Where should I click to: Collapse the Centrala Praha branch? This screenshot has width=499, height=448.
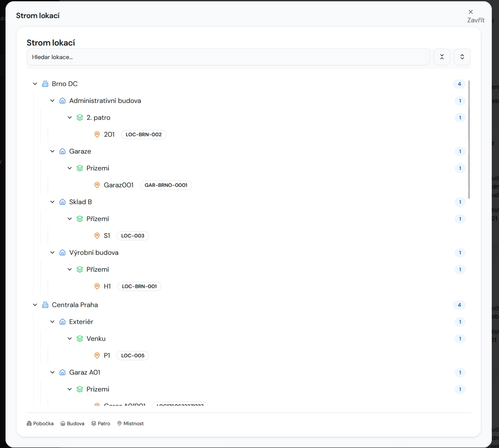click(x=35, y=305)
